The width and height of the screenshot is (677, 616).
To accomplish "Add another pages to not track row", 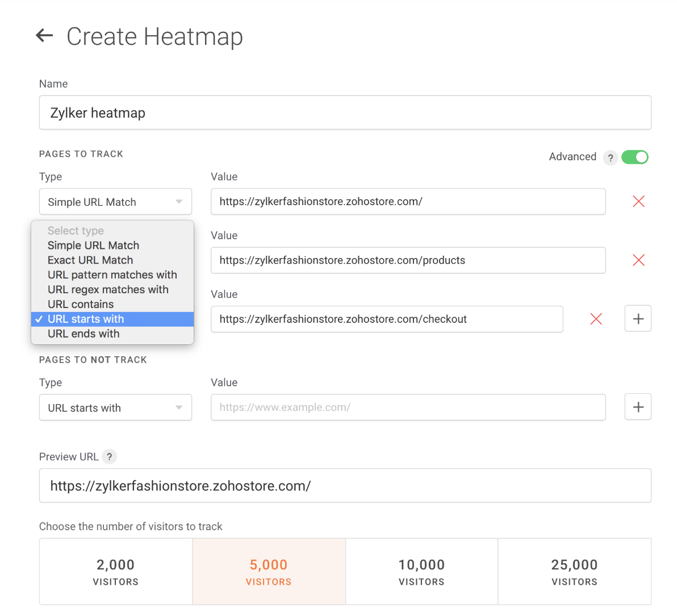I will point(638,407).
